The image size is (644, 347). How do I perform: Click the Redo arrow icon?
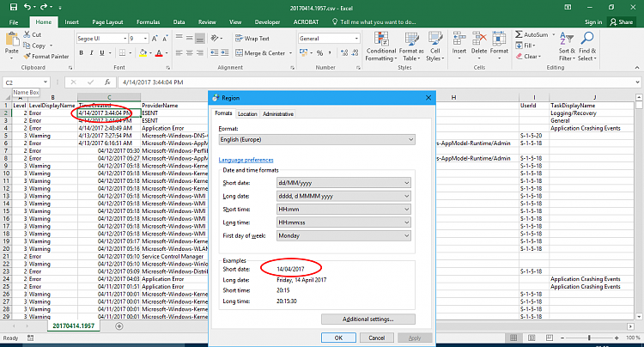coord(43,7)
